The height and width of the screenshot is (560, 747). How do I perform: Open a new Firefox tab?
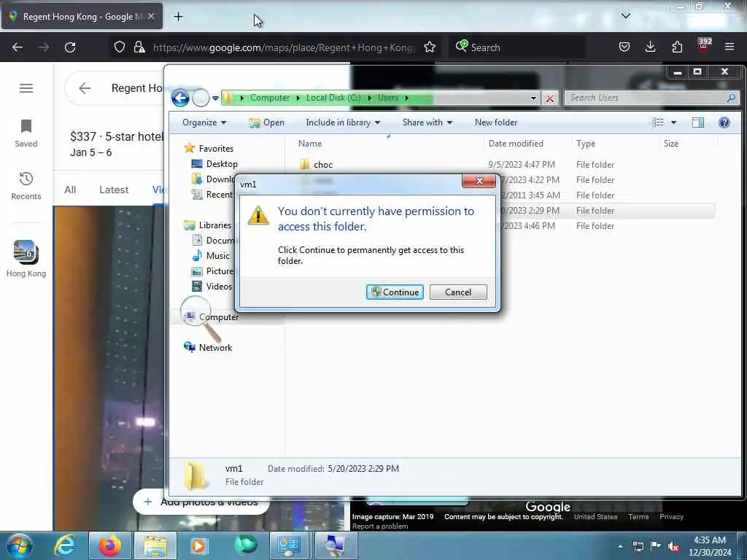click(x=178, y=17)
